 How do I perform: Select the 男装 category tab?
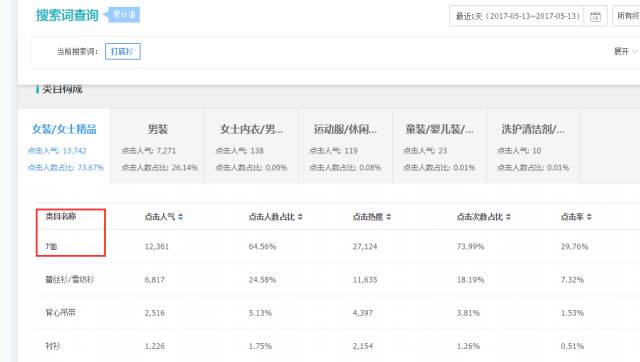(x=158, y=146)
